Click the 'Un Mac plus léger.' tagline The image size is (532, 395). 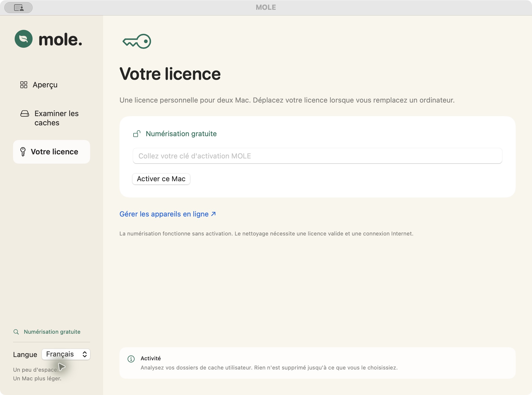(37, 378)
